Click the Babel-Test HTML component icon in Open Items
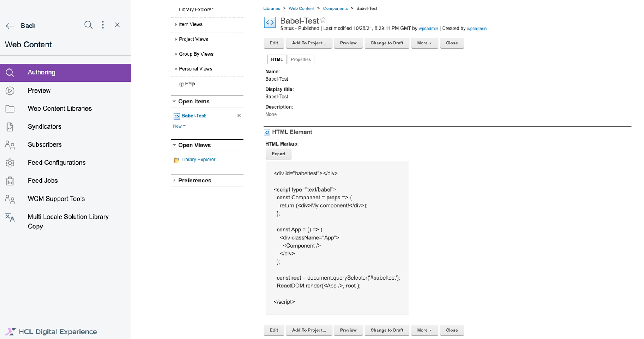This screenshot has width=644, height=339. [177, 116]
